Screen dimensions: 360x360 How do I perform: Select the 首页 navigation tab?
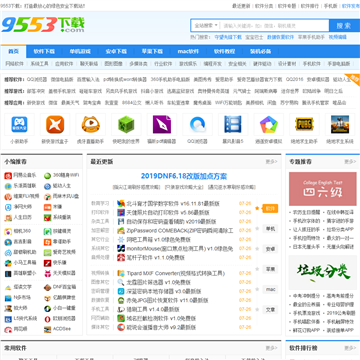click(x=13, y=51)
